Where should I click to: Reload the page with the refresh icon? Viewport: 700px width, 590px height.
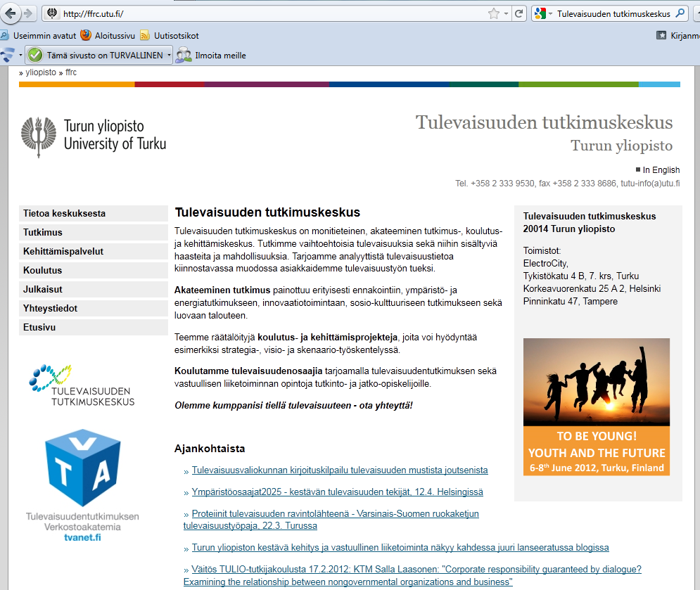tap(518, 14)
